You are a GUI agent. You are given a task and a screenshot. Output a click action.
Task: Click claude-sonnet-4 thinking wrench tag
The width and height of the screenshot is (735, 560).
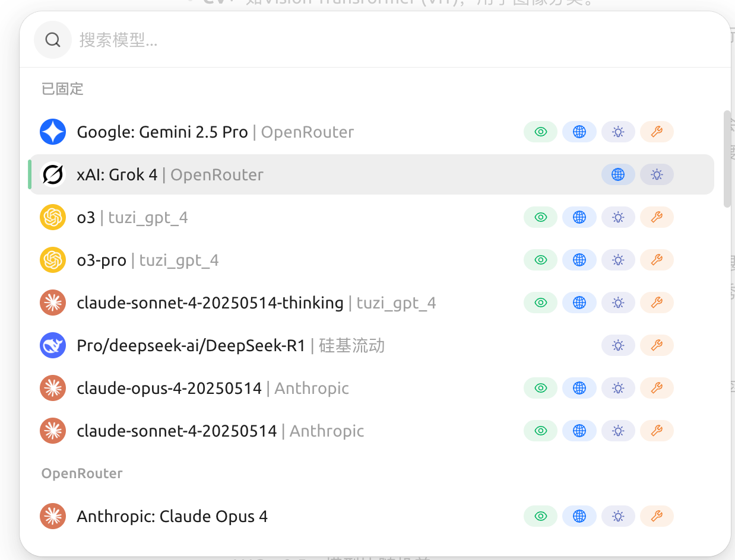coord(657,303)
